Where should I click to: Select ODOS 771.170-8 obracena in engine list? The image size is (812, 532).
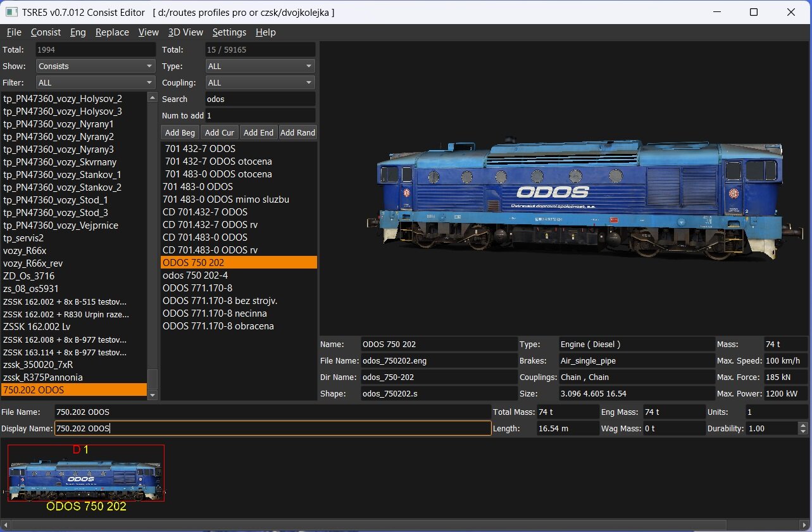tap(218, 326)
